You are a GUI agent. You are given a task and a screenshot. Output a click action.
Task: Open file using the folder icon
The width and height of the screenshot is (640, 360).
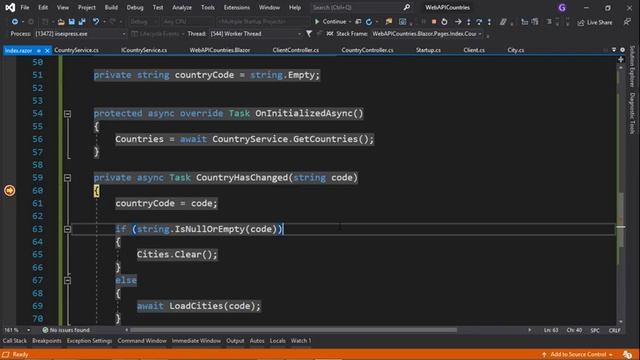[61, 22]
